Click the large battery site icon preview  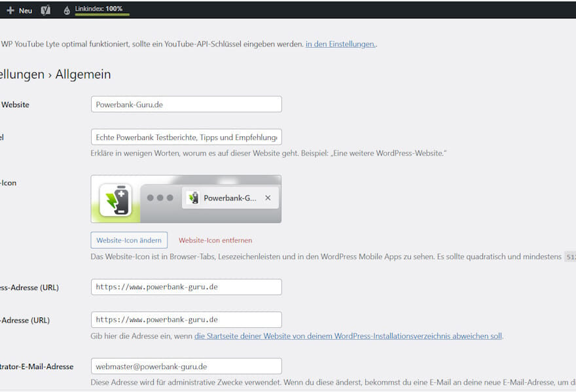[x=116, y=200]
